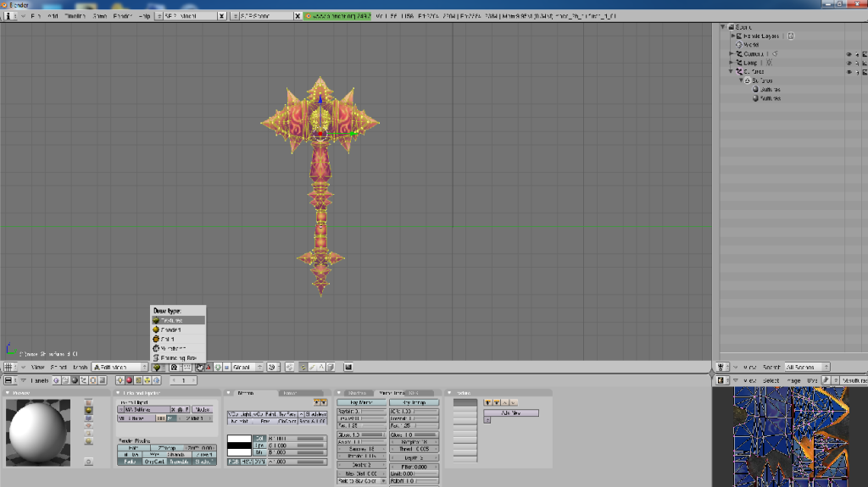Viewport: 868px width, 487px height.
Task: Click the viewport draw type button
Action: [157, 367]
